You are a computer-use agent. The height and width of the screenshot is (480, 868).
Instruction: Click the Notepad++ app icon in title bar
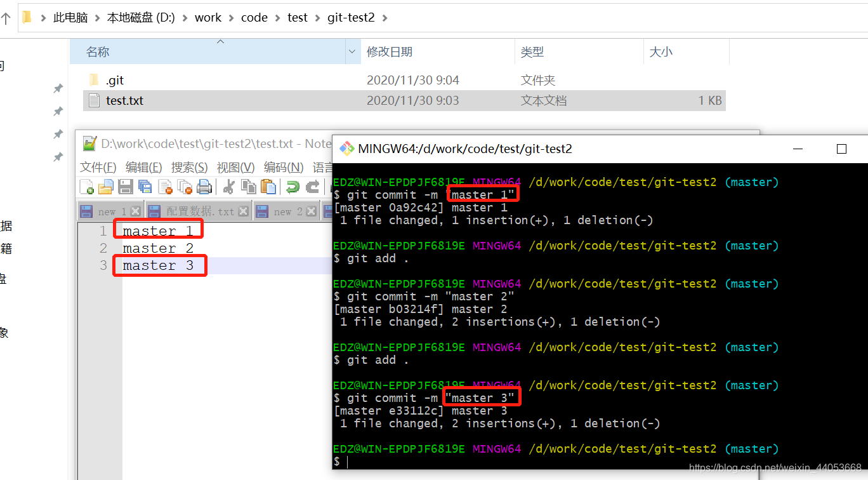coord(90,143)
